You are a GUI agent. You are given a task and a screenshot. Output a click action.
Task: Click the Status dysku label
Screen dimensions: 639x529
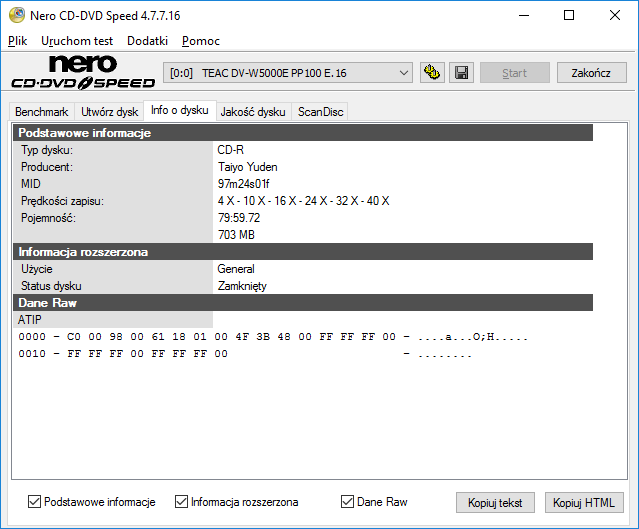(51, 286)
